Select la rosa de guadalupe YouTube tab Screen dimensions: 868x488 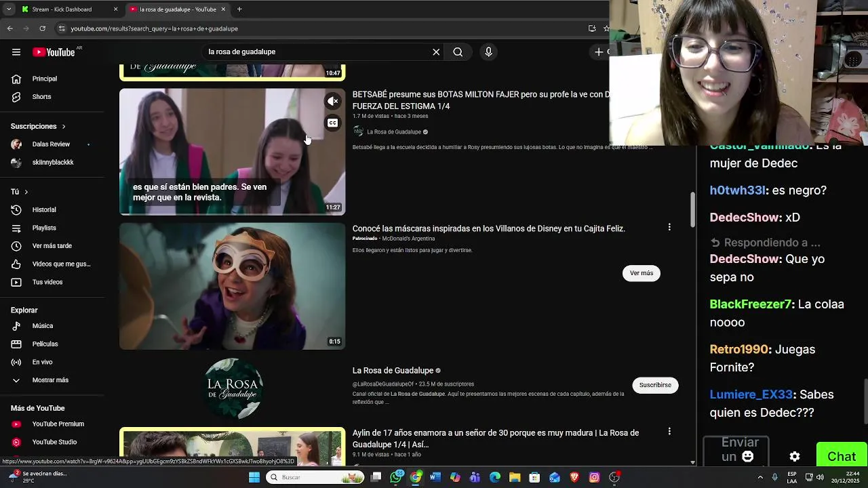[178, 9]
